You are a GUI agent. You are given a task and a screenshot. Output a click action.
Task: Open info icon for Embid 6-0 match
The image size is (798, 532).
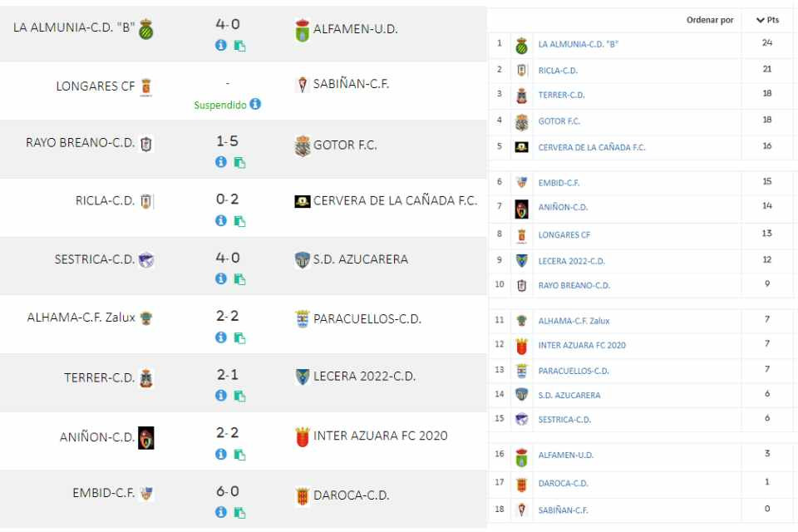point(221,512)
